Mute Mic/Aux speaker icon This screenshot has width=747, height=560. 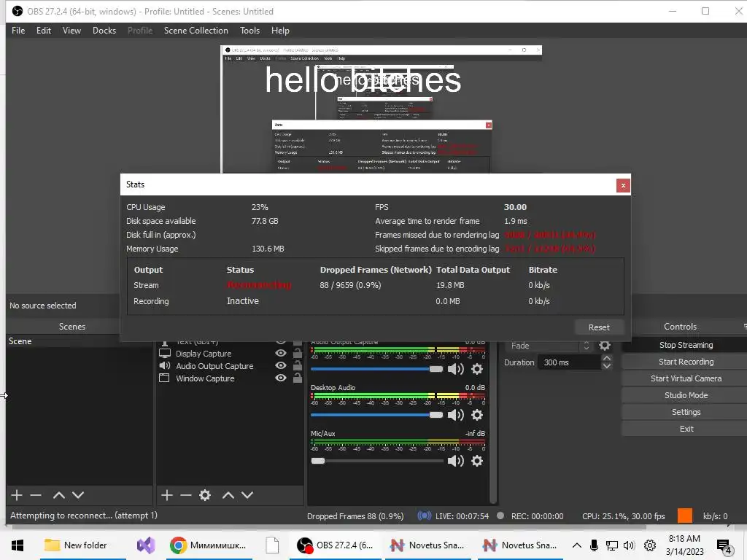(456, 461)
